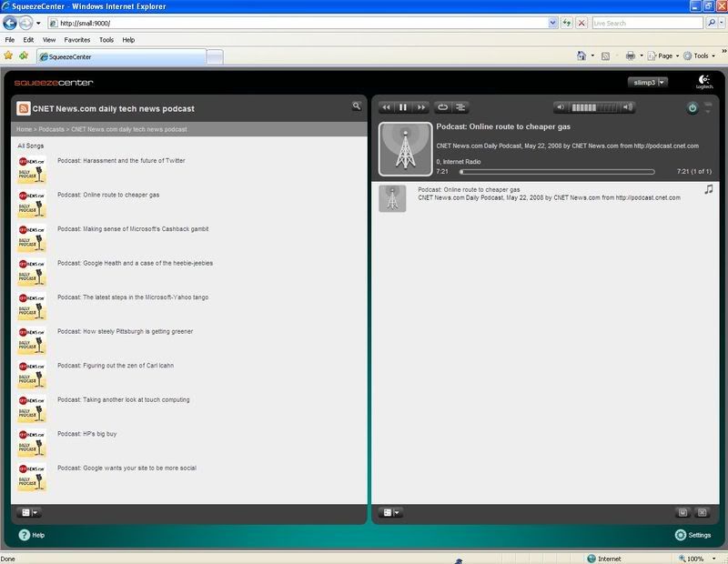728x564 pixels.
Task: Click the clear playlist icon
Action: 702,513
